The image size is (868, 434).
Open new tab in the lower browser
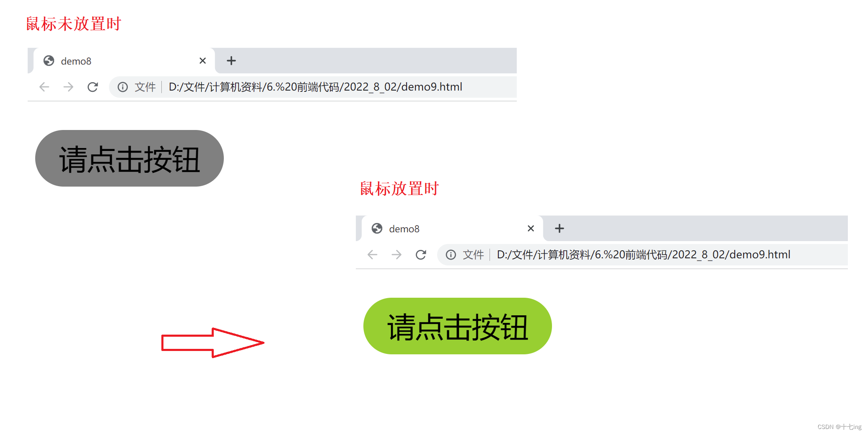(560, 229)
